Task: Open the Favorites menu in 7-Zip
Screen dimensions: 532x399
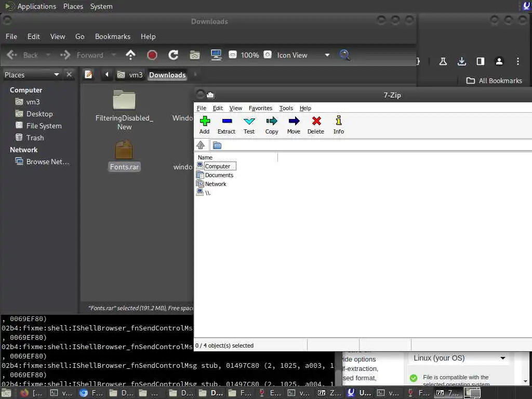Action: pyautogui.click(x=260, y=108)
